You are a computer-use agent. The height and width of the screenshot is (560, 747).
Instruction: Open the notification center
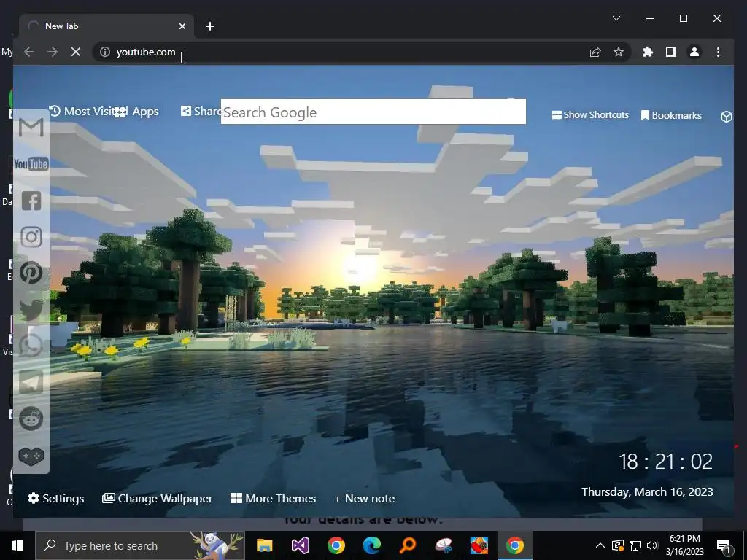[724, 546]
